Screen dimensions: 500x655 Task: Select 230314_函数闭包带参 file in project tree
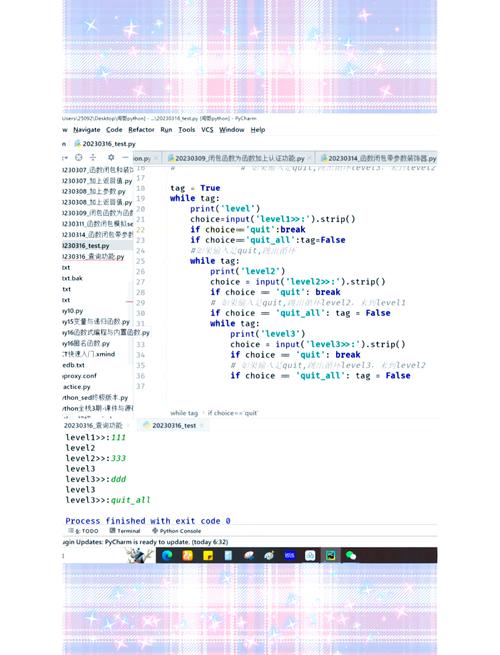point(97,235)
